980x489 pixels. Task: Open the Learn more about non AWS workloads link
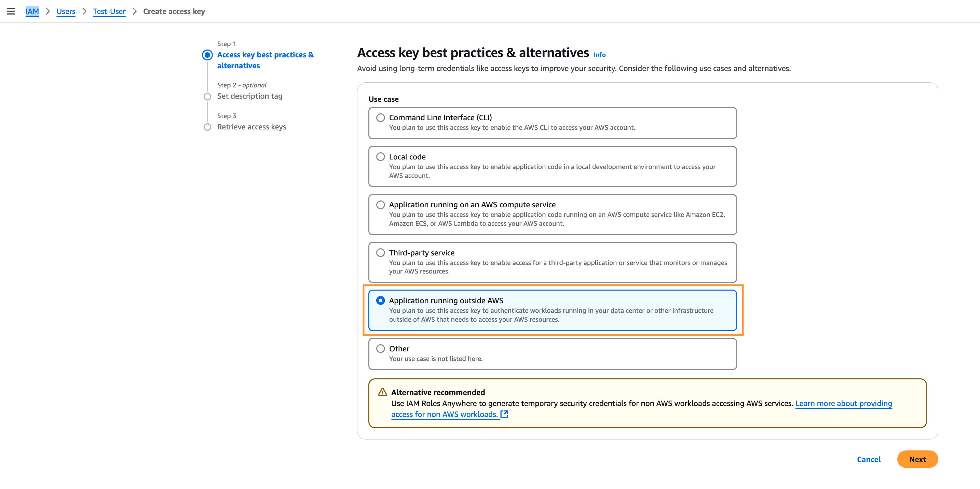click(843, 403)
